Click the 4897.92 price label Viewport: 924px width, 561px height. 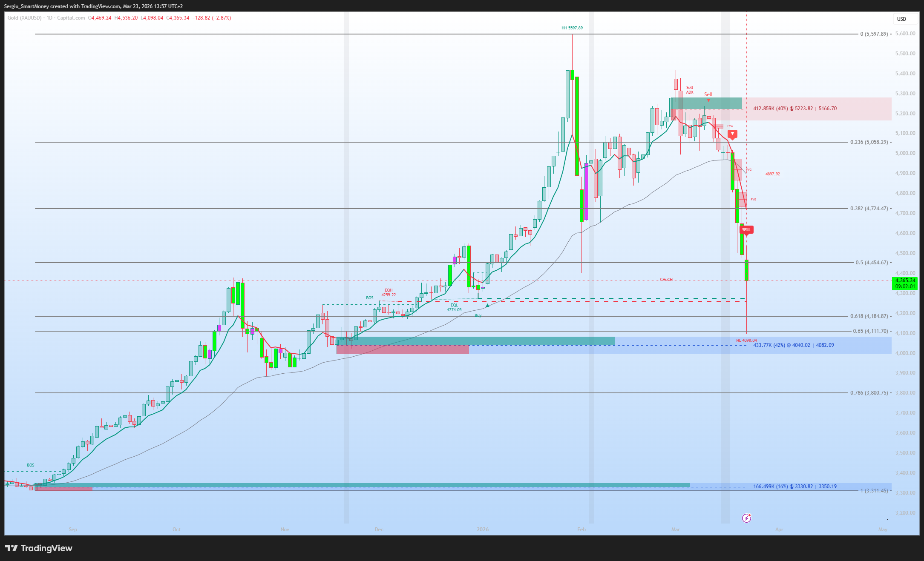(x=773, y=174)
